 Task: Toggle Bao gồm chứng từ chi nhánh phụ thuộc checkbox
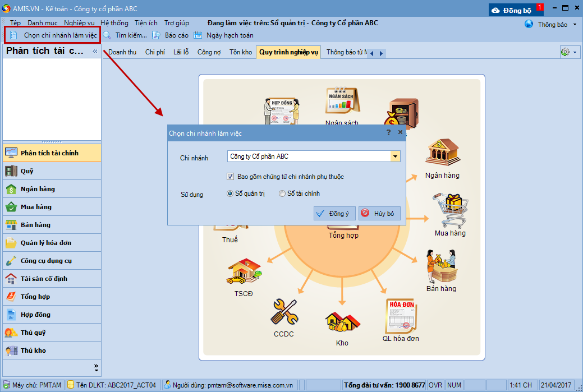click(x=230, y=177)
